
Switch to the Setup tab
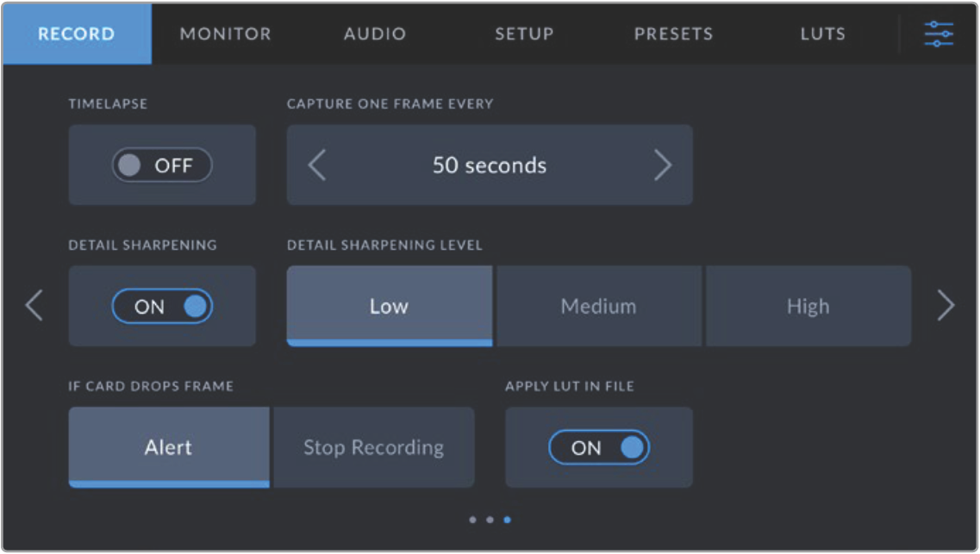point(524,34)
